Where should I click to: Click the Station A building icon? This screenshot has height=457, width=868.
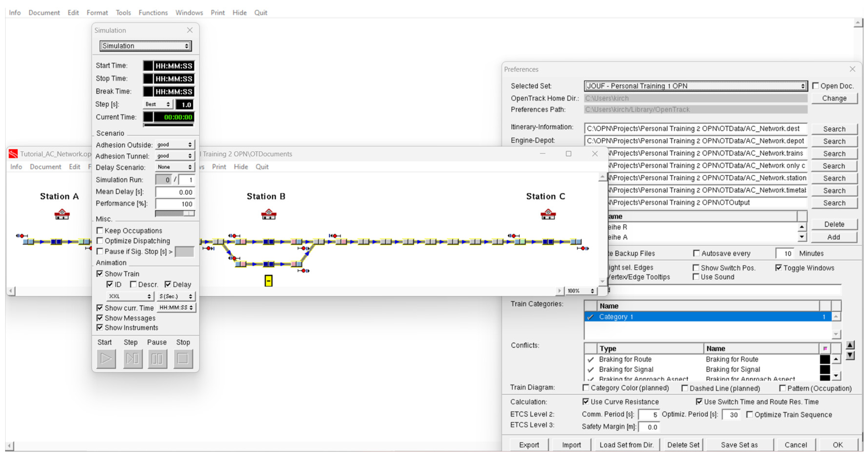(62, 214)
